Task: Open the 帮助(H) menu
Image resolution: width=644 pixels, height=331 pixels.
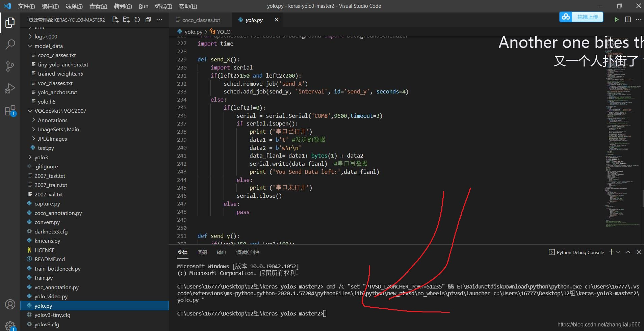Action: [188, 6]
